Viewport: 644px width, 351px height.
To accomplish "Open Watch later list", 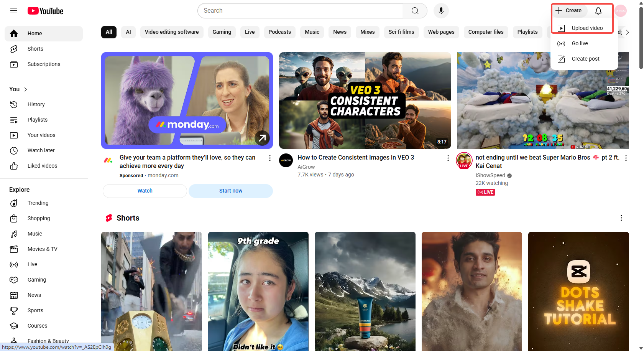I will (x=44, y=150).
